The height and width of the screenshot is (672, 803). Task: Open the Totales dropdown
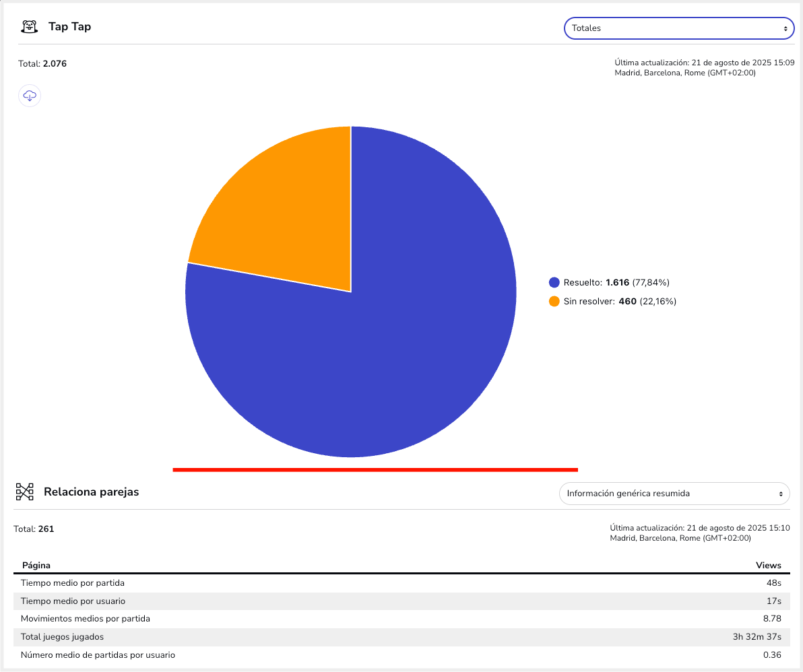tap(678, 28)
